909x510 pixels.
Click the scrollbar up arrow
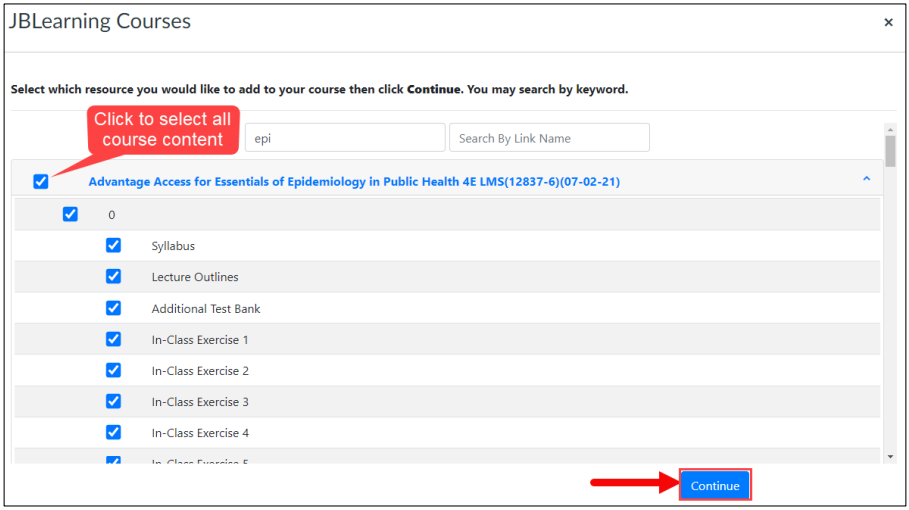point(890,130)
